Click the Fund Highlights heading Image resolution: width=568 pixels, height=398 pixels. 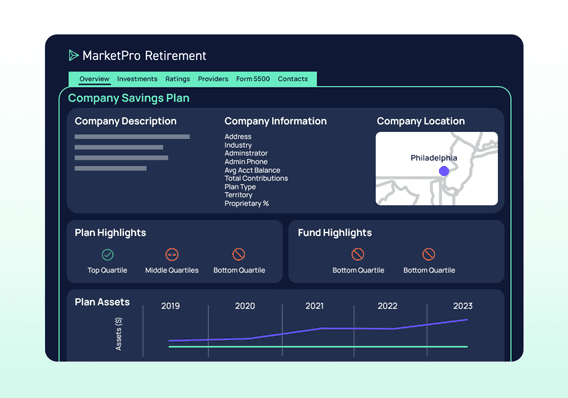[x=335, y=232]
